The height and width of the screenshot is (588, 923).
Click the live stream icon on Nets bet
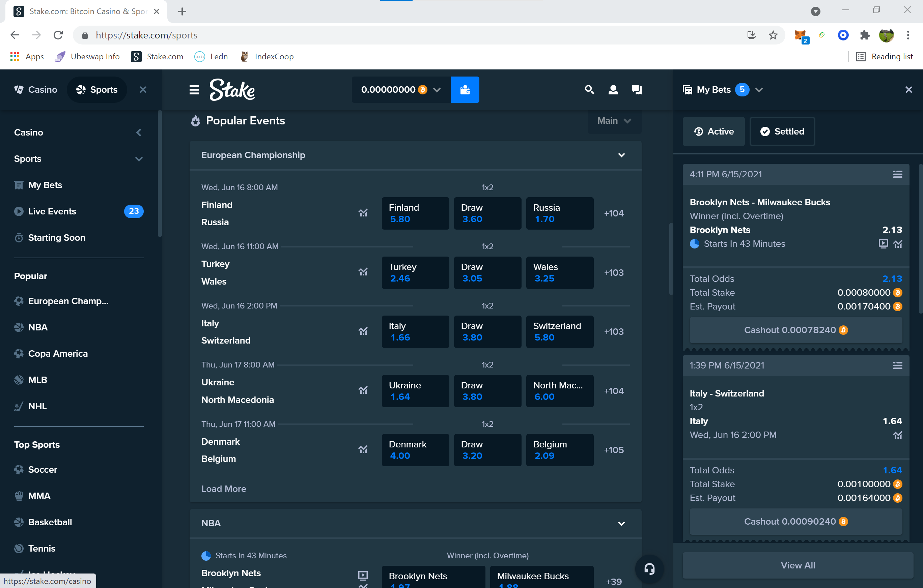(x=883, y=244)
